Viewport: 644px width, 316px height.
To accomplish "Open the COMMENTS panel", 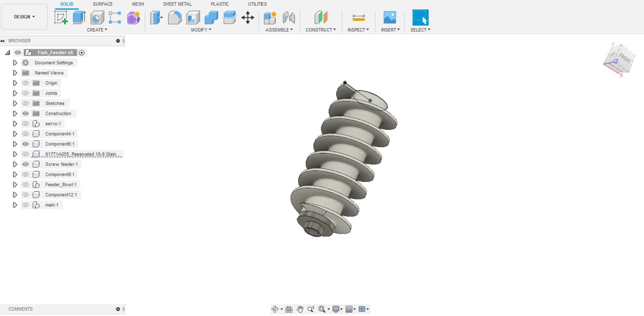I will point(20,309).
